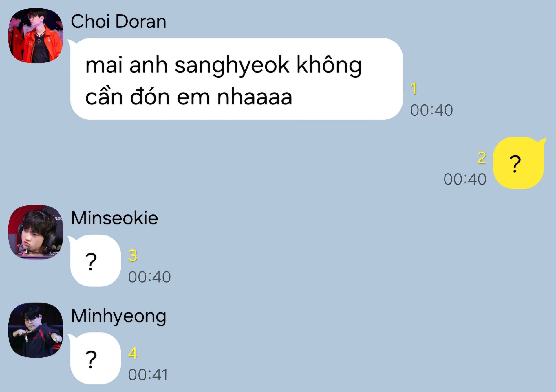Select the Choi Doran sender name
Viewport: 556px width, 392px height.
click(x=118, y=21)
